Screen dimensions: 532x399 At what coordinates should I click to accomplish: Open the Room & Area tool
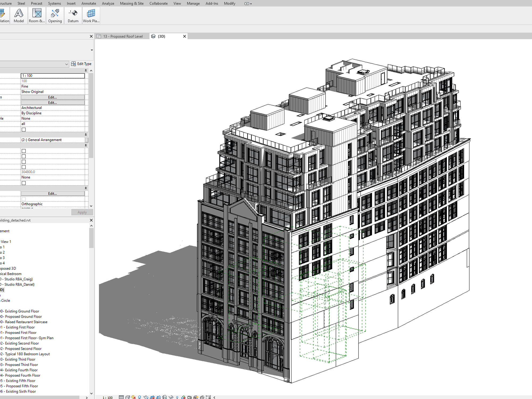click(x=36, y=15)
